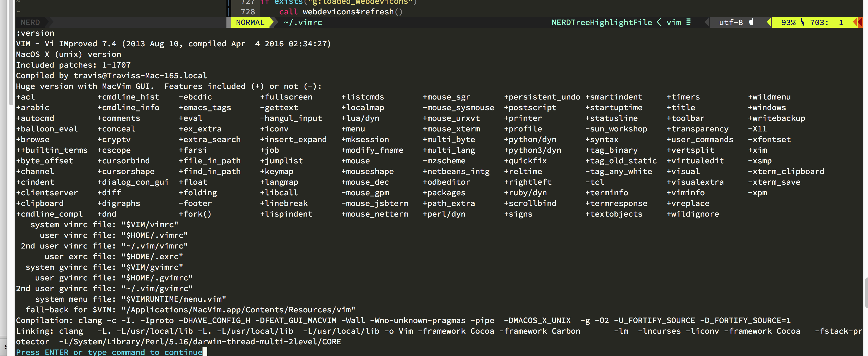Click the '+mouse_sgr' feature entry
Viewport: 868px width, 356px height.
pyautogui.click(x=446, y=97)
